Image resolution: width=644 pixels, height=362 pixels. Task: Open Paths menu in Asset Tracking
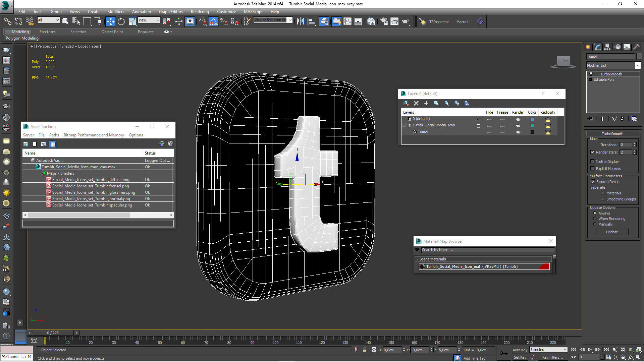54,135
